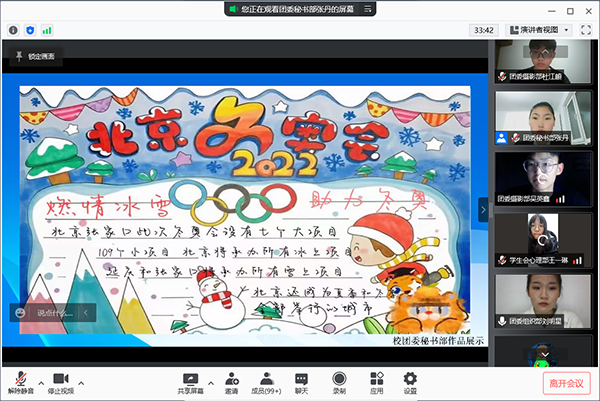Screen dimensions: 600x401
Task: Check the green network signal indicator
Action: 48,30
